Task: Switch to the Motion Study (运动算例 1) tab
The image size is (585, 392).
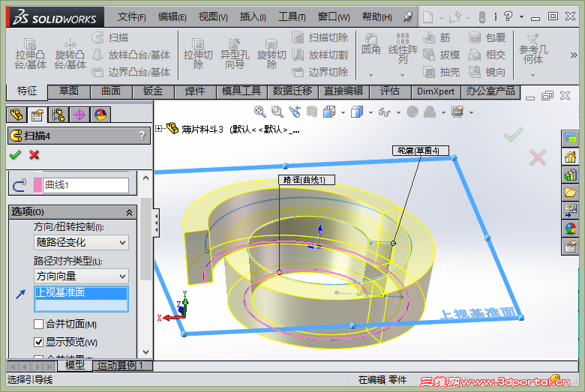Action: coord(122,366)
